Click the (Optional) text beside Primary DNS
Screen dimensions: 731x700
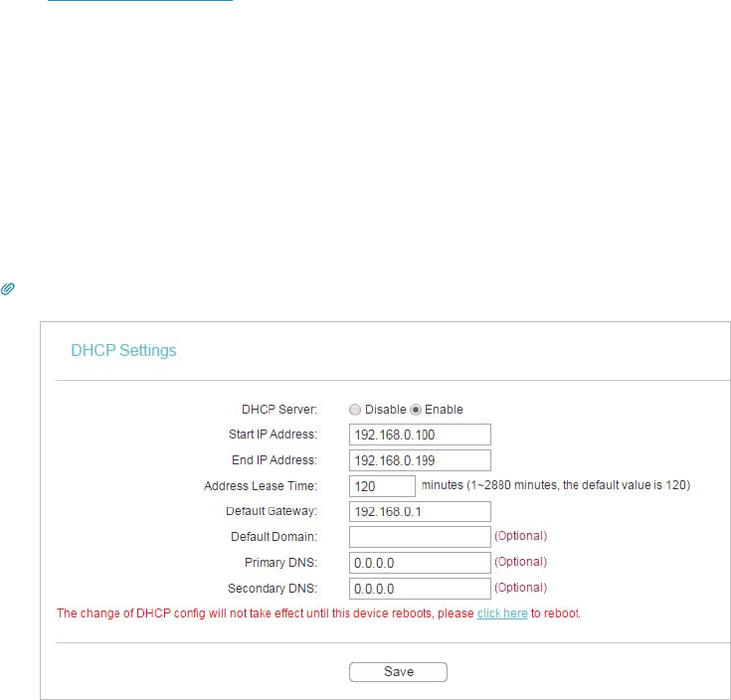click(x=521, y=562)
